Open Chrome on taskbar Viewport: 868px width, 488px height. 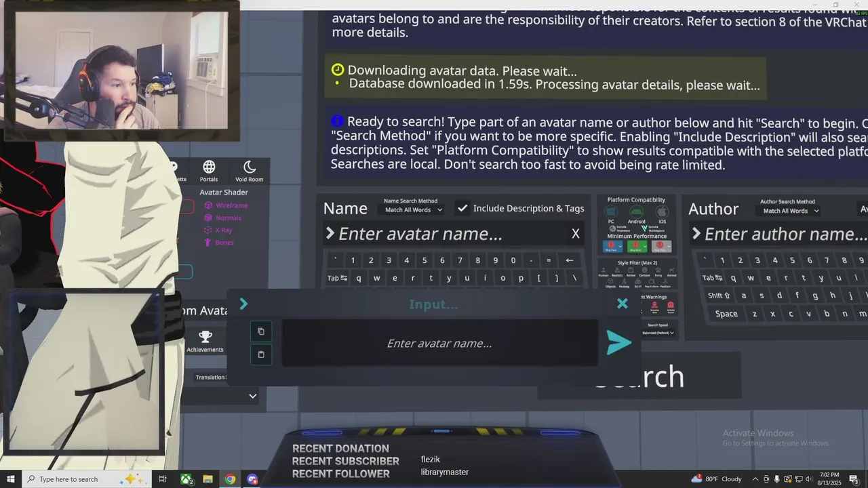(x=231, y=479)
